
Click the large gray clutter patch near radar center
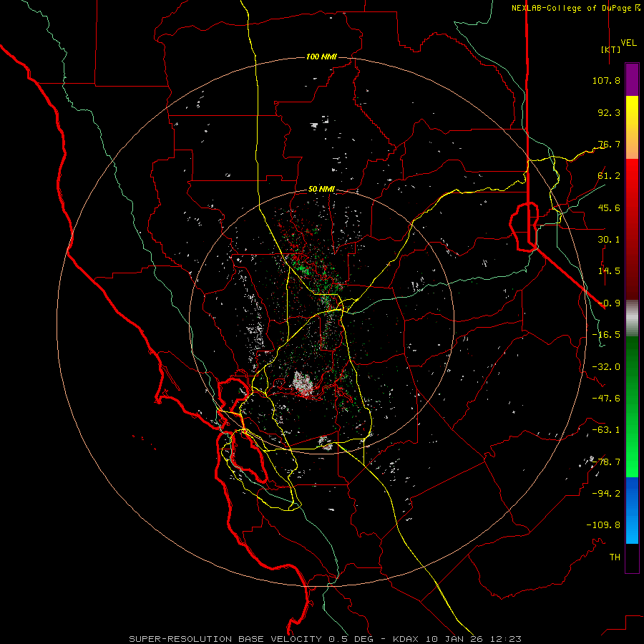click(x=302, y=384)
